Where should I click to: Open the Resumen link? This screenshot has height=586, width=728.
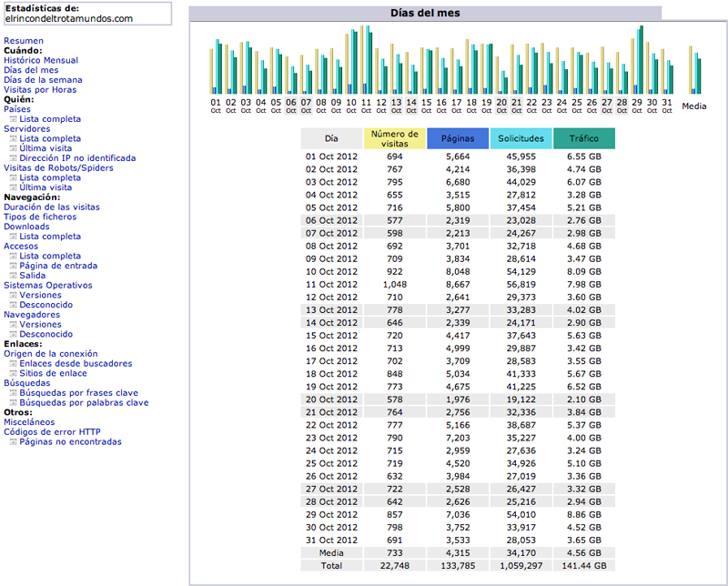[x=24, y=41]
